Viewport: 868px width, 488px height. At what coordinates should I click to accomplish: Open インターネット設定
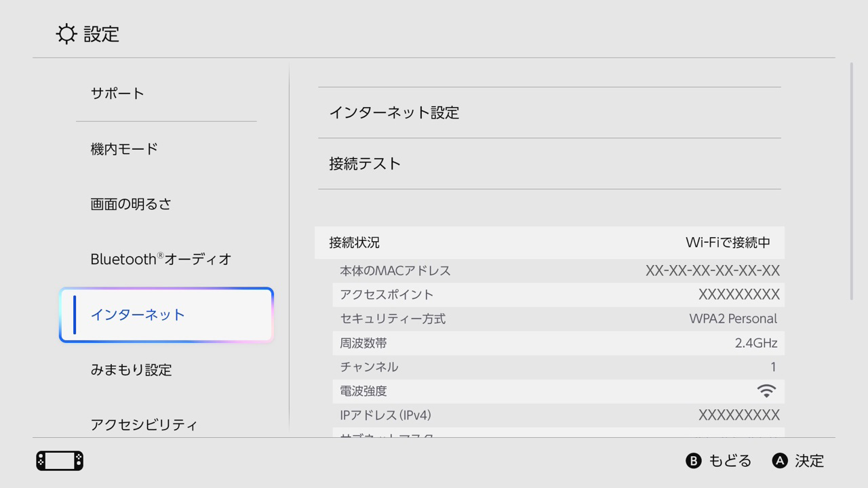pyautogui.click(x=549, y=113)
